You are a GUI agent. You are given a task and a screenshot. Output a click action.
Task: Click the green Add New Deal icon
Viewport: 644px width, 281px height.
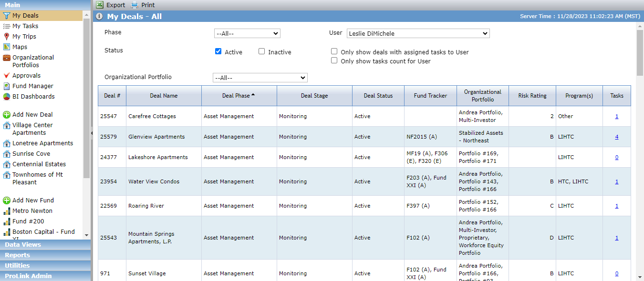(x=7, y=115)
